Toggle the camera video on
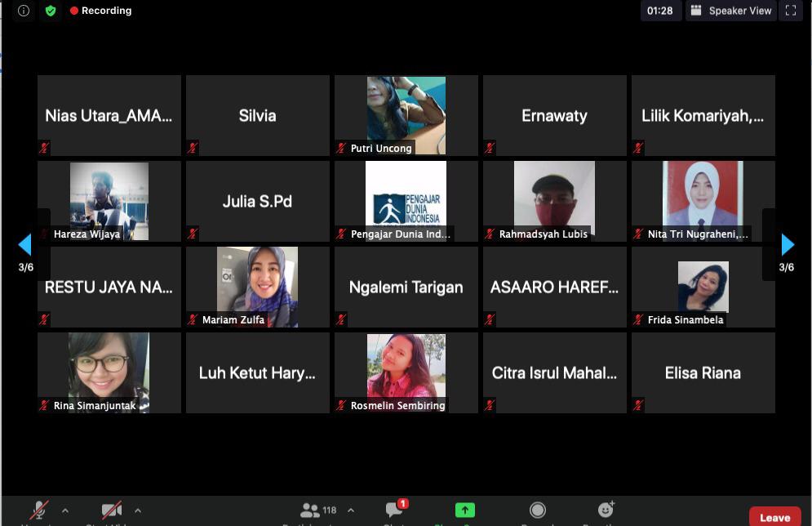 click(112, 511)
